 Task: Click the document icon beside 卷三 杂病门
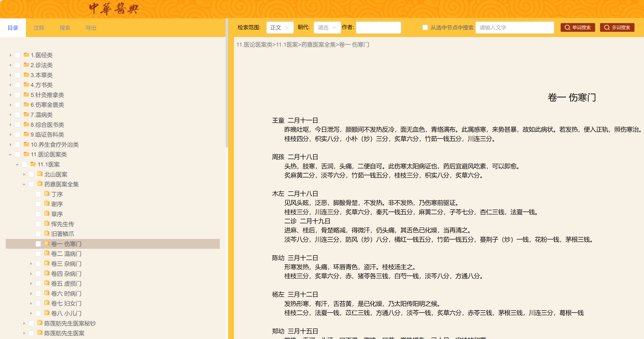coord(47,263)
